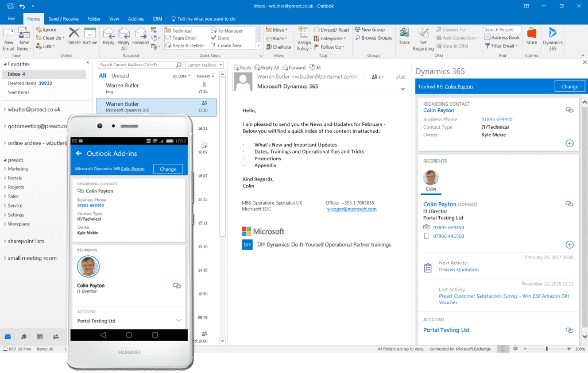Filter message list to Unread
Image resolution: width=588 pixels, height=373 pixels.
[120, 76]
